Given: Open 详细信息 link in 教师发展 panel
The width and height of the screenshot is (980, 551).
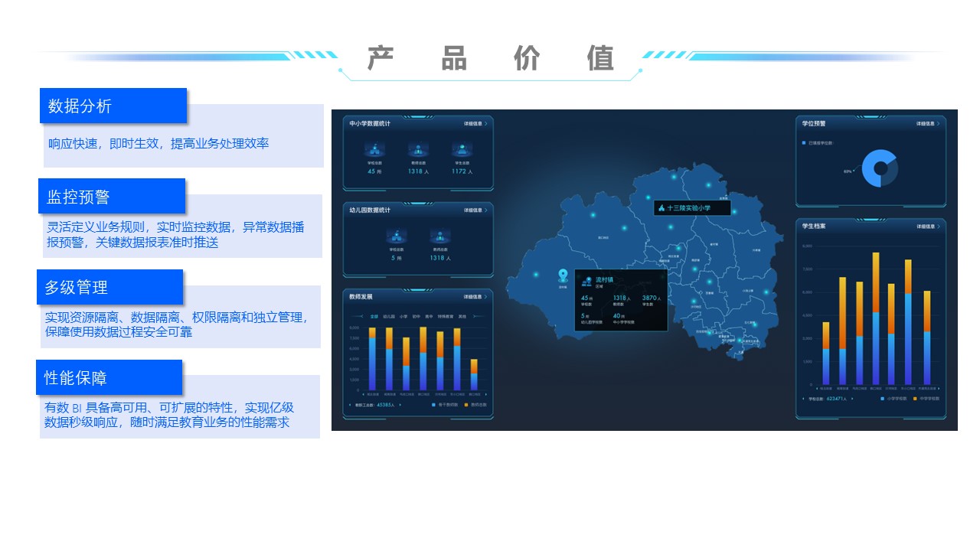Looking at the screenshot, I should (475, 297).
